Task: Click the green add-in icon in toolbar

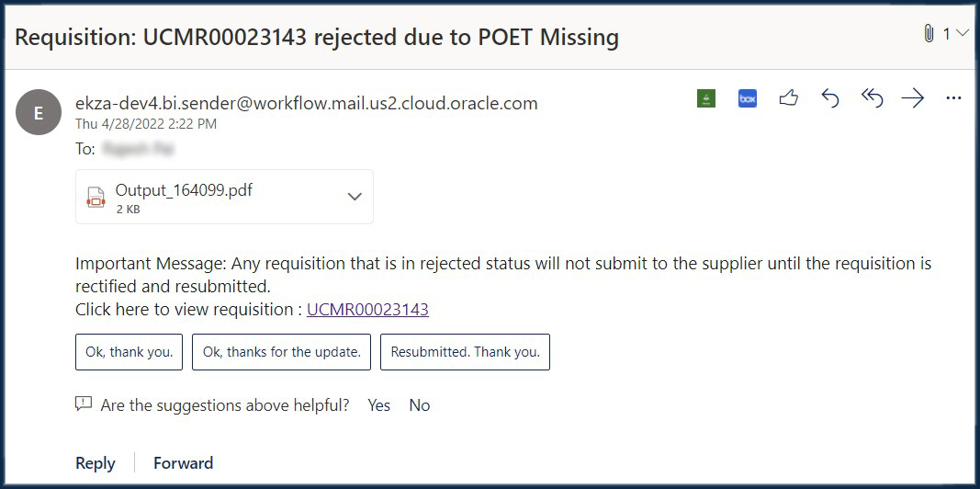Action: tap(706, 98)
